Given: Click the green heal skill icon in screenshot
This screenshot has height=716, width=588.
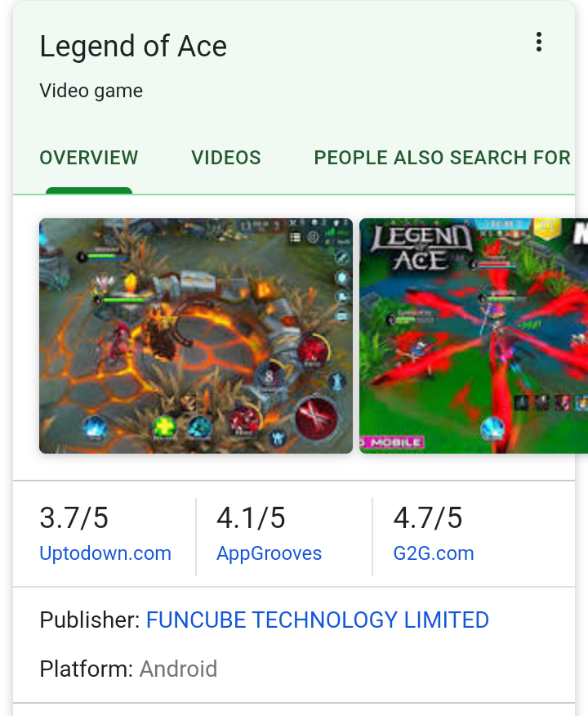Looking at the screenshot, I should tap(165, 428).
